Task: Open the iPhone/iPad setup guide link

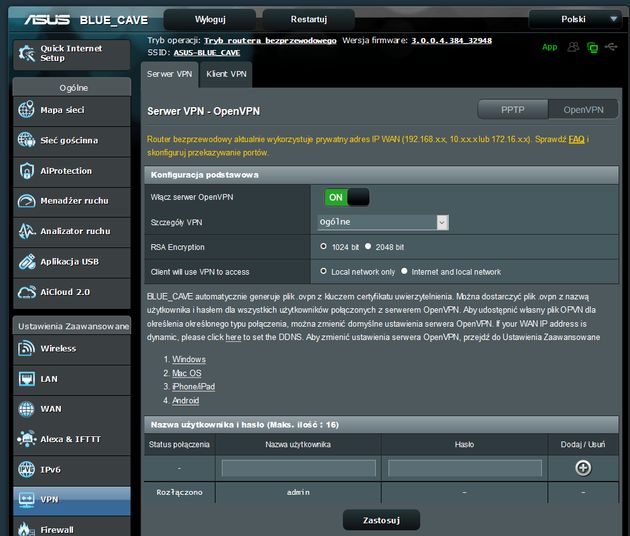Action: pyautogui.click(x=194, y=387)
